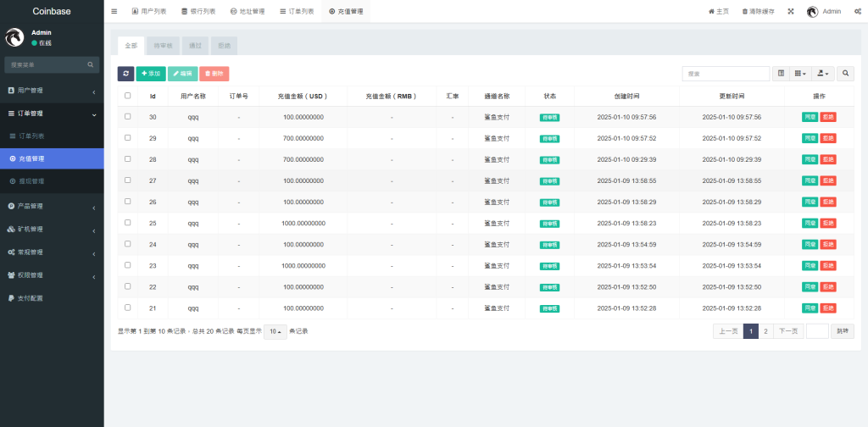The image size is (868, 427).
Task: Click 拒绝 button for row Id 29
Action: click(828, 138)
